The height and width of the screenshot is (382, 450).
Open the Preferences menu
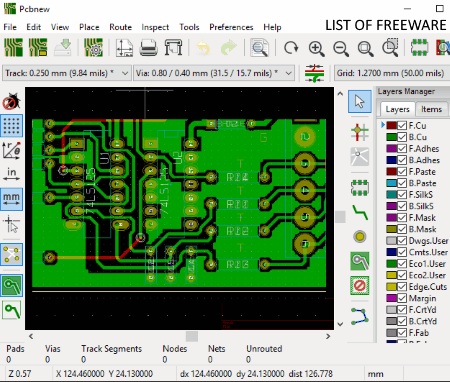pyautogui.click(x=231, y=27)
